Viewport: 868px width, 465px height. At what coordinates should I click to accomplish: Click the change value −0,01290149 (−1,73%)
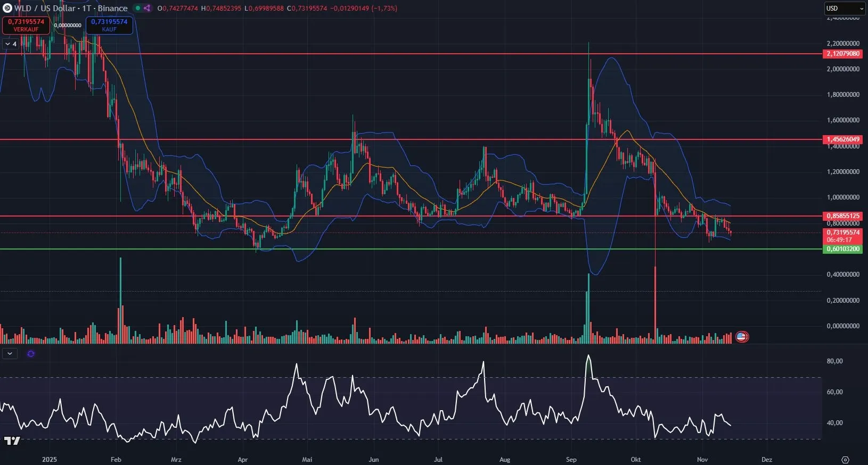(364, 8)
